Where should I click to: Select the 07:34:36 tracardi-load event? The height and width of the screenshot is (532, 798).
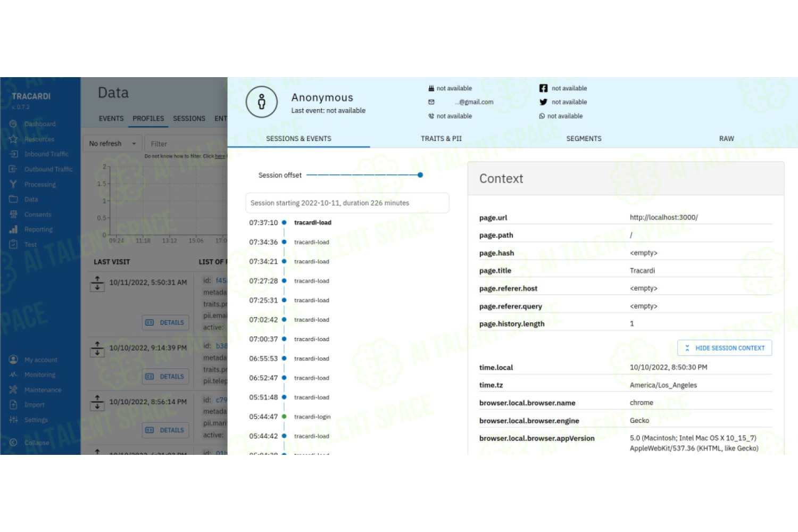pyautogui.click(x=289, y=242)
